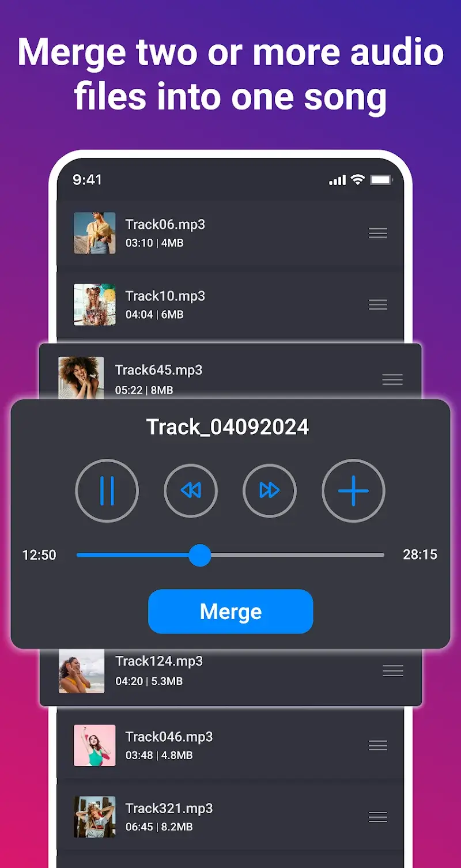Click the reorder handle next to Track321.mp3
Screen dimensions: 461x868
(x=378, y=817)
